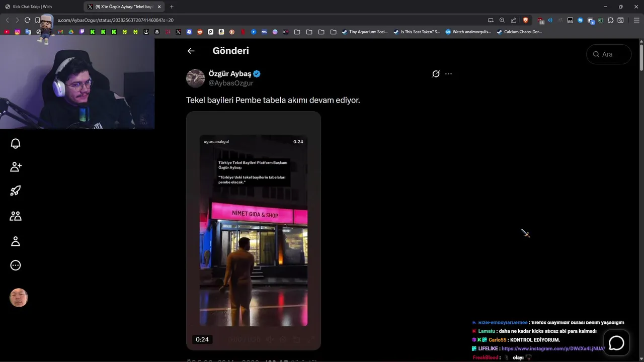Open the chat bubble messages button
This screenshot has width=644, height=362.
(616, 343)
